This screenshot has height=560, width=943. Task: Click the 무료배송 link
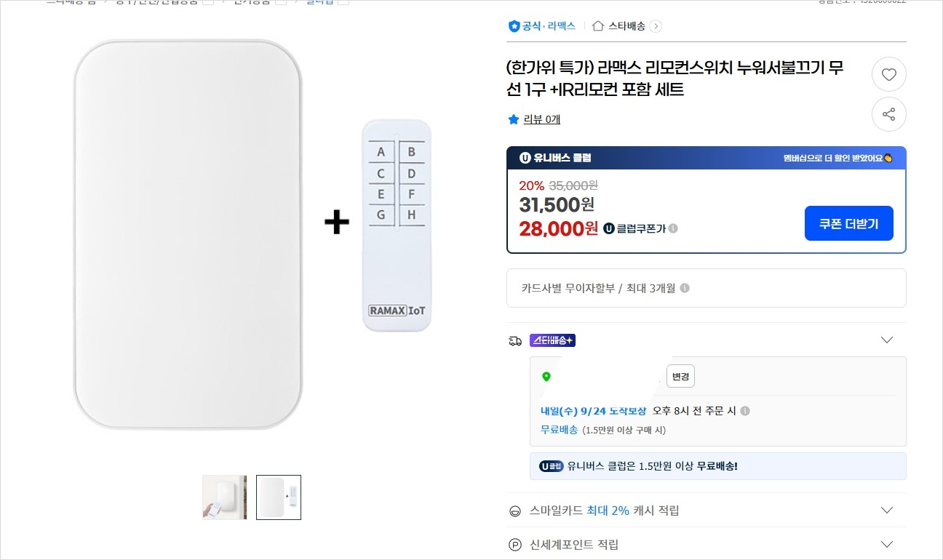tap(559, 429)
